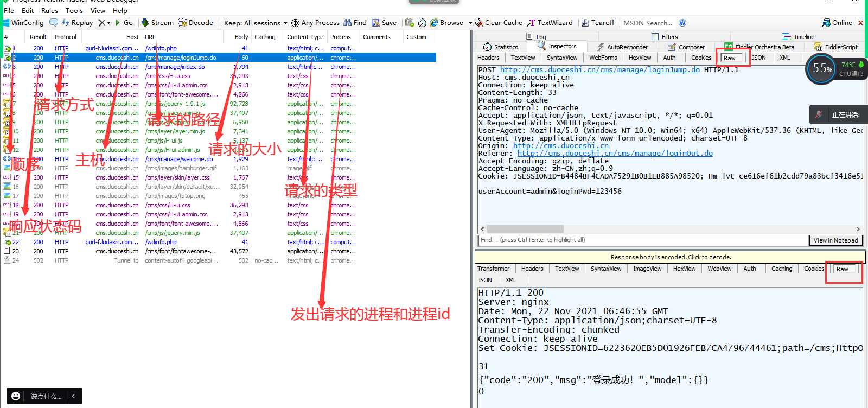Click the comment bubble toolbar icon

[54, 23]
